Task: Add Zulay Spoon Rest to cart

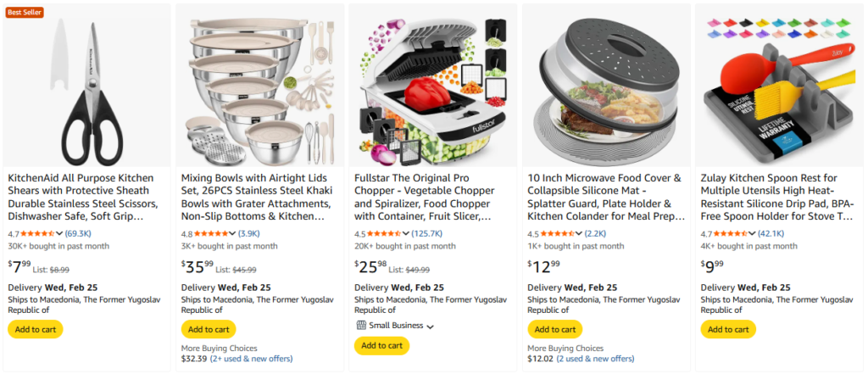Action: tap(728, 329)
